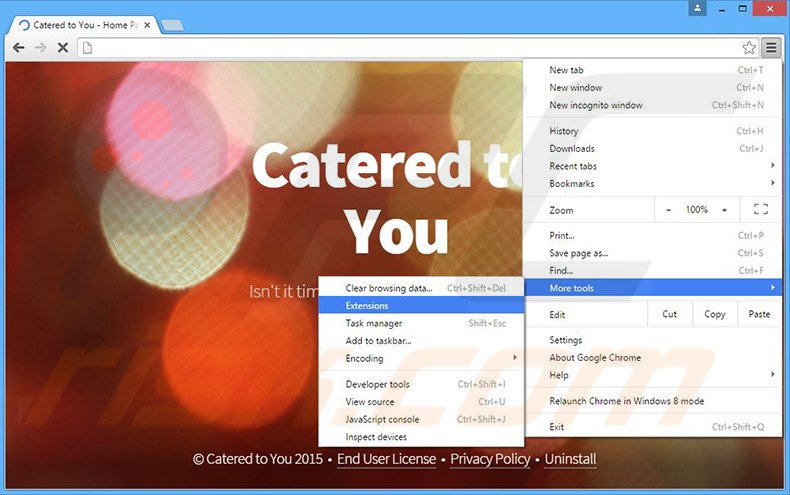Expand the More tools submenu
This screenshot has height=495, width=790.
tap(653, 288)
